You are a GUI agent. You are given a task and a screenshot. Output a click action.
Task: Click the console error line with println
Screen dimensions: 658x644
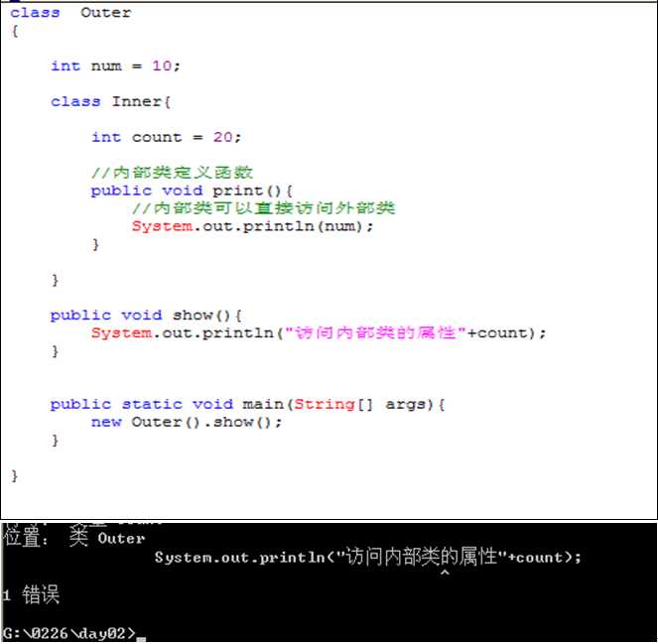coord(367,557)
